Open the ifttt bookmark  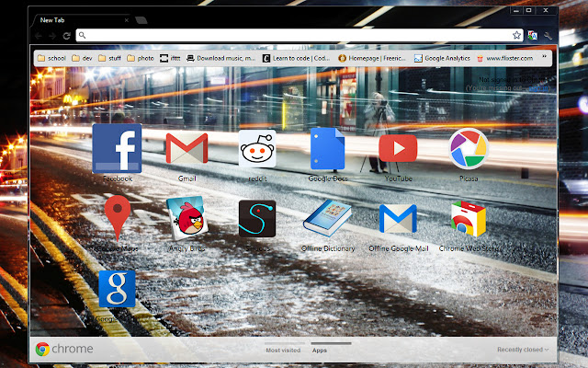pos(170,58)
